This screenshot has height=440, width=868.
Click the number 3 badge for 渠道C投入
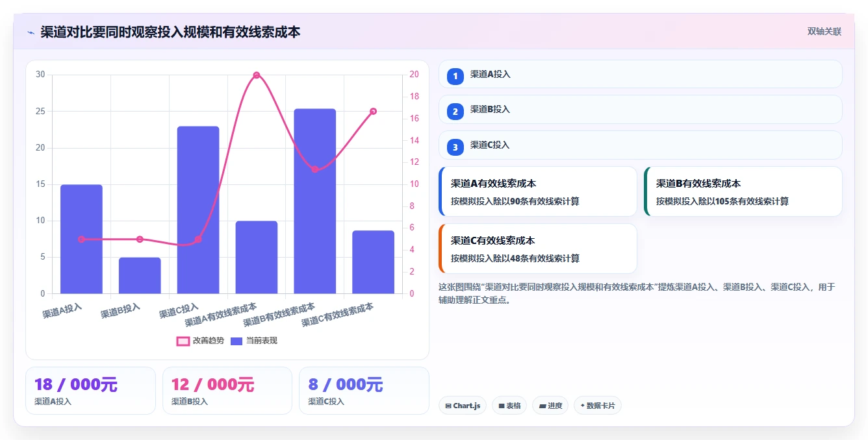[x=455, y=147]
